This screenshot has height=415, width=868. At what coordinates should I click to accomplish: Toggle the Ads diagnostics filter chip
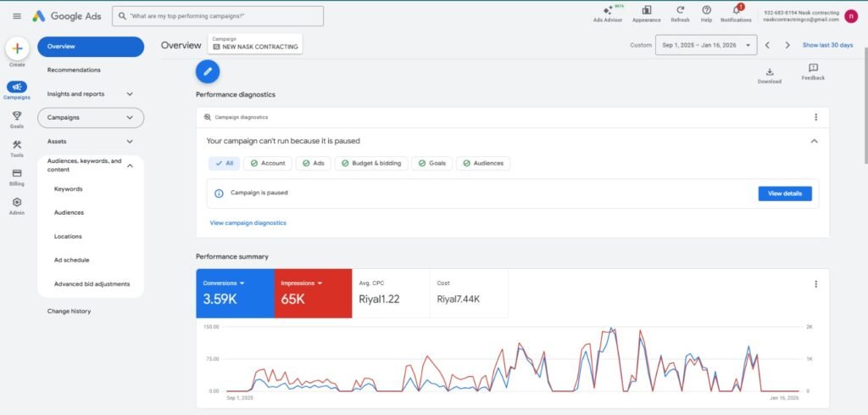coord(314,163)
